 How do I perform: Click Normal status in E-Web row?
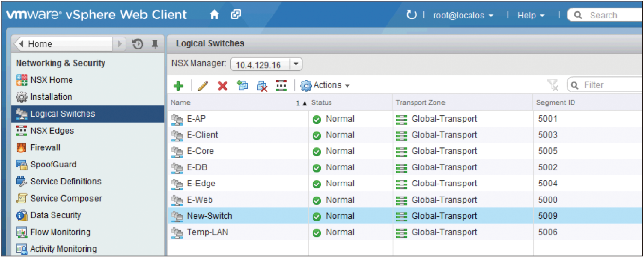click(x=340, y=200)
